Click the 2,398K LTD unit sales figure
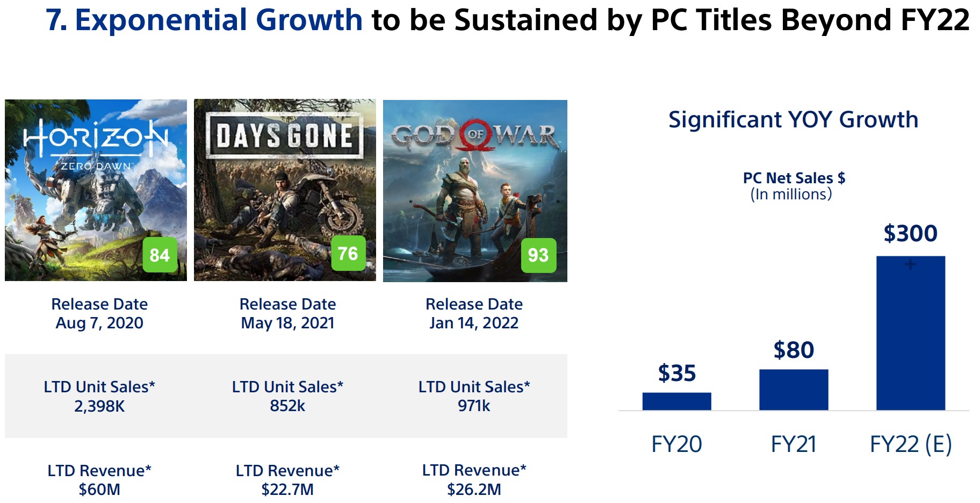980x503 pixels. coord(99,406)
